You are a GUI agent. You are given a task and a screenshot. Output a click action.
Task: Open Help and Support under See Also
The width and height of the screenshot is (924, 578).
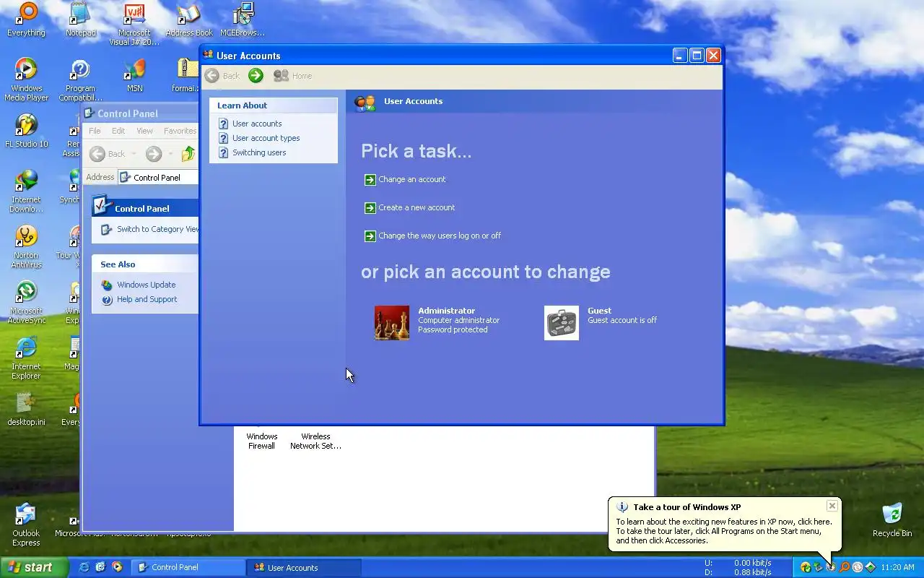pos(147,299)
